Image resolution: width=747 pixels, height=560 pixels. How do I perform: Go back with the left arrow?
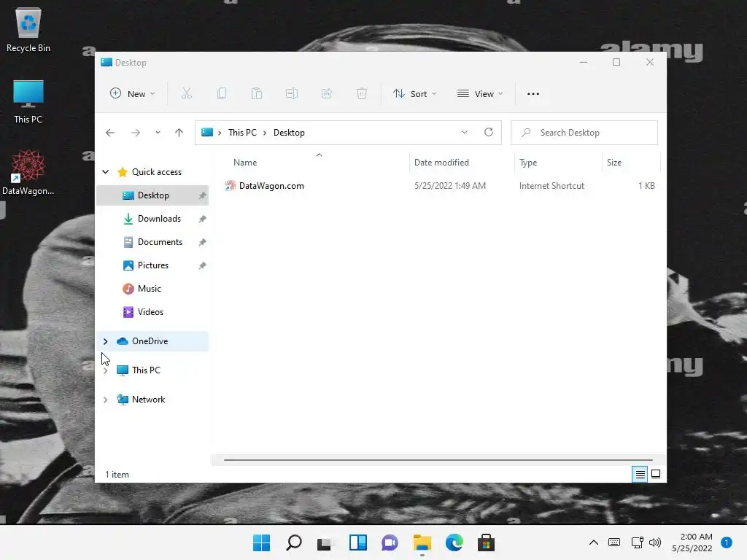(x=110, y=133)
